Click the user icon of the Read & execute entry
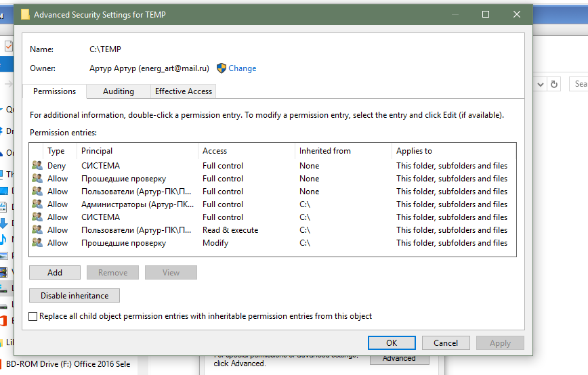 click(x=37, y=230)
